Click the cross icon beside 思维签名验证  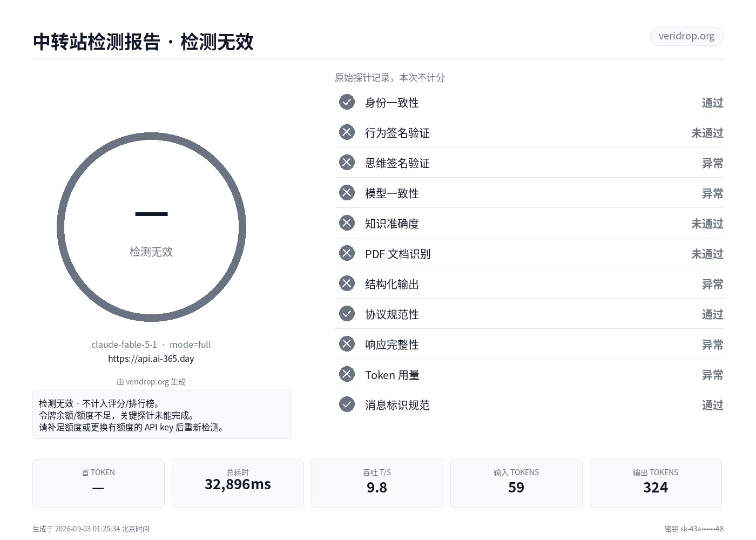point(347,163)
